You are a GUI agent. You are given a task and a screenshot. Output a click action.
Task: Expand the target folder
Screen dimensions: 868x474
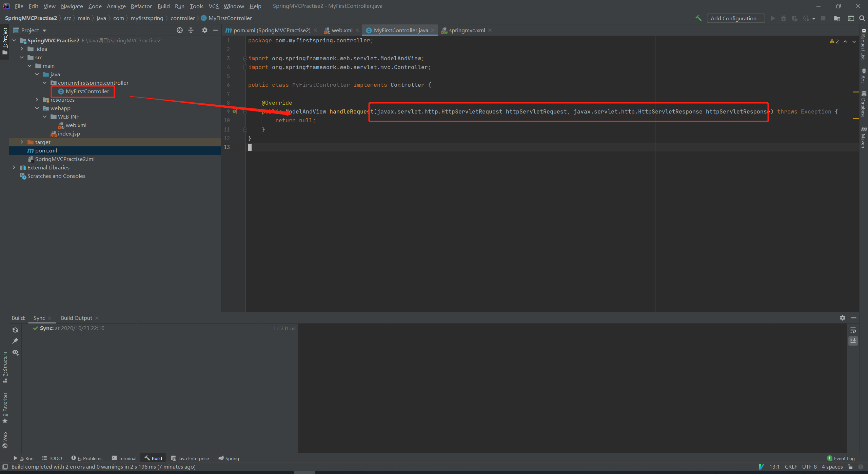(x=22, y=142)
